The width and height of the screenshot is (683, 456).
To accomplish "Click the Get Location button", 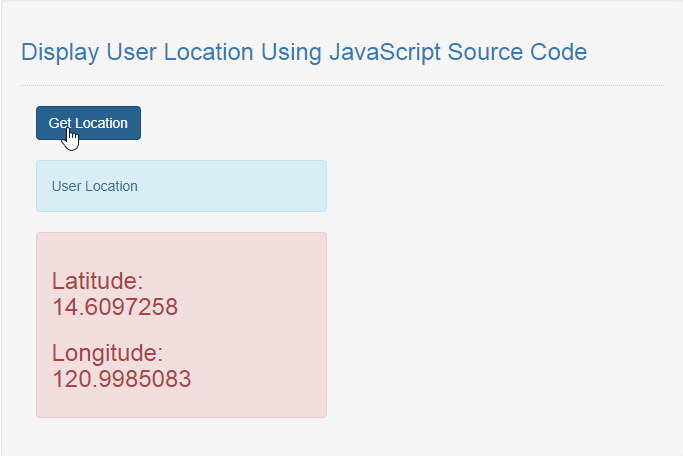I will pos(88,123).
